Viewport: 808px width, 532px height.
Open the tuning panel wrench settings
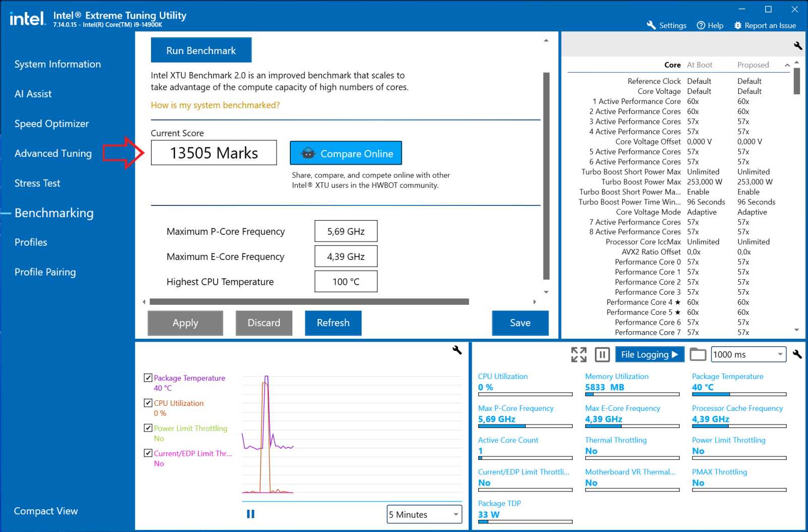[798, 45]
